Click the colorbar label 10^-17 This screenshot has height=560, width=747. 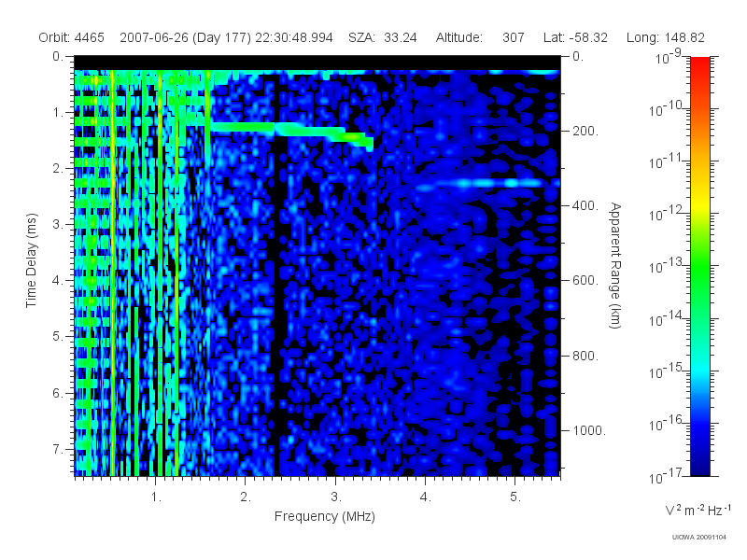point(665,475)
